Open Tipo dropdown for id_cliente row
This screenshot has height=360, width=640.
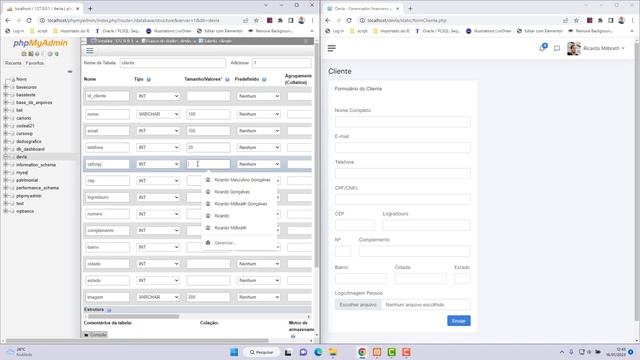158,96
